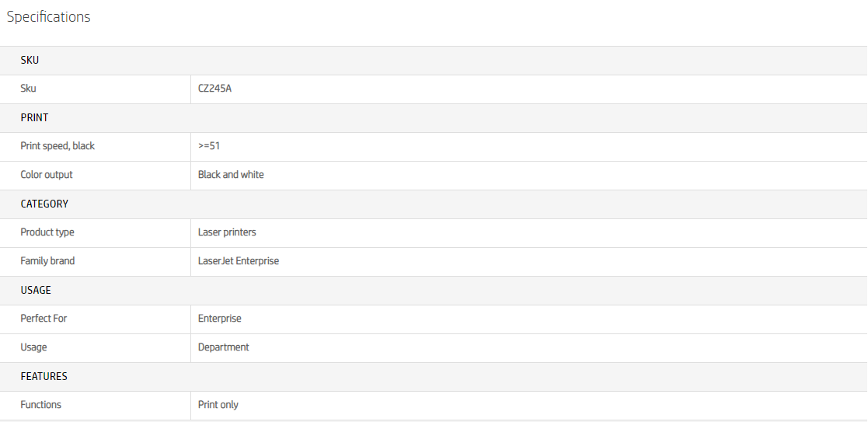Select the Perfect For label
This screenshot has height=422, width=868.
44,319
